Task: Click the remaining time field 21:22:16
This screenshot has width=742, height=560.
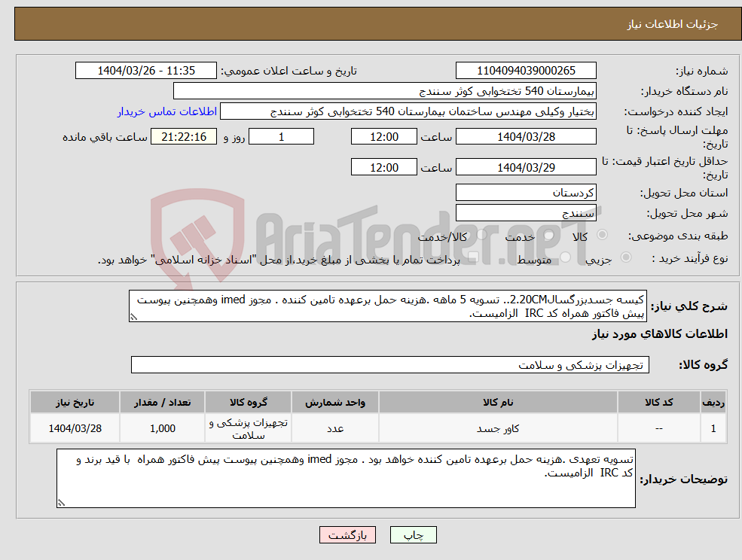Action: pyautogui.click(x=184, y=137)
